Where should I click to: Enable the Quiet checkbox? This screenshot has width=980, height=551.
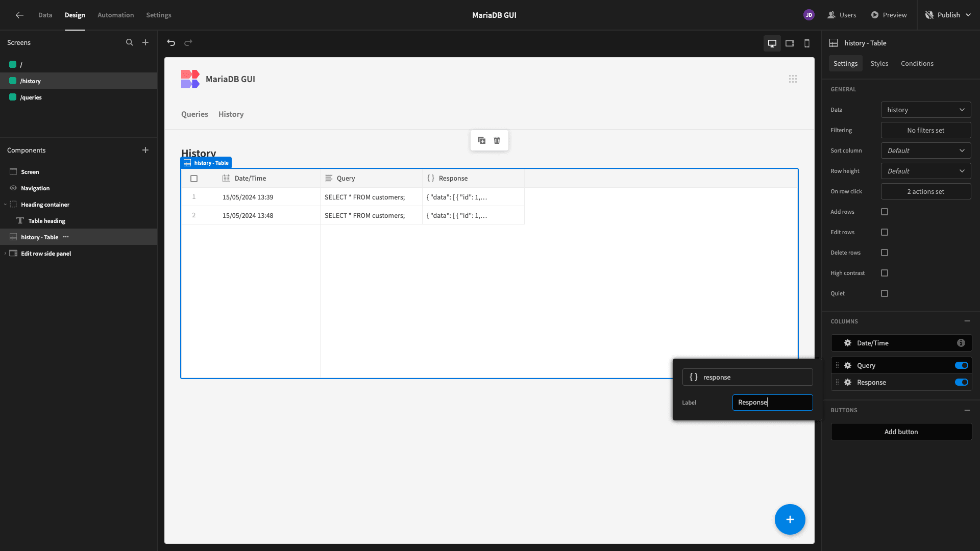885,293
